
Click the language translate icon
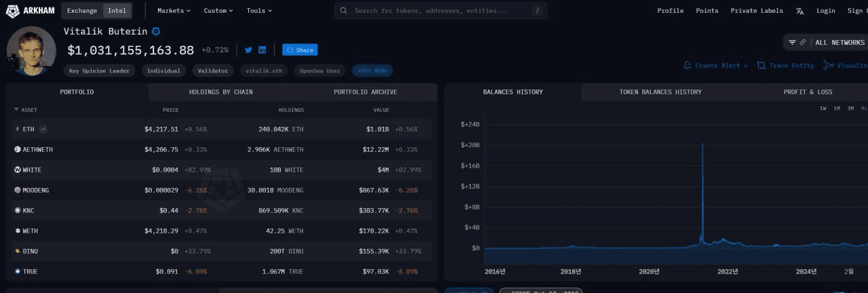(x=800, y=11)
